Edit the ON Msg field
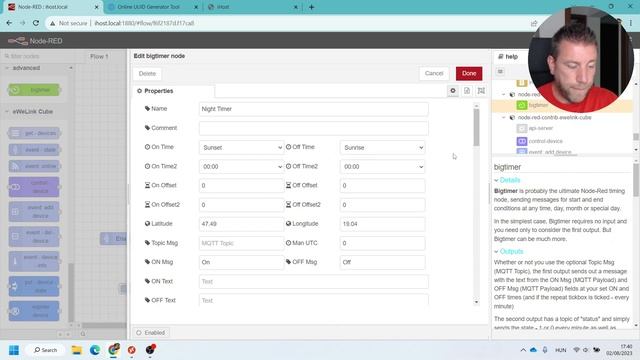This screenshot has height=360, width=640. click(x=241, y=262)
